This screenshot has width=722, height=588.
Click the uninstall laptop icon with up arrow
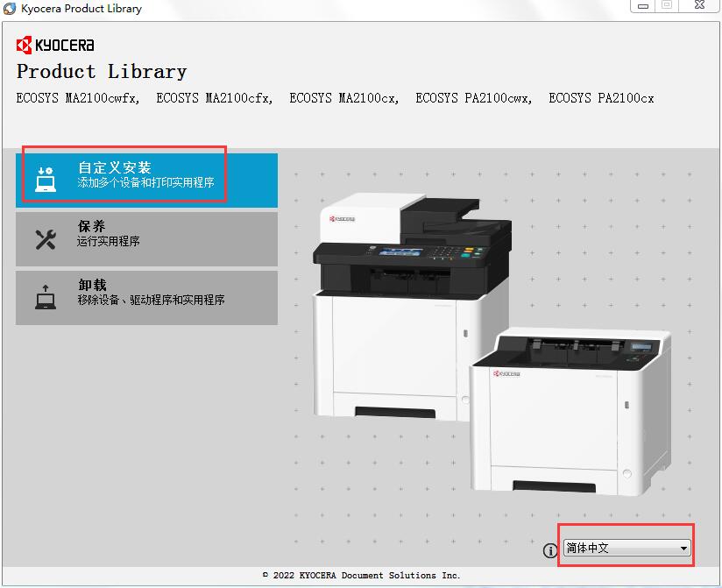click(46, 297)
